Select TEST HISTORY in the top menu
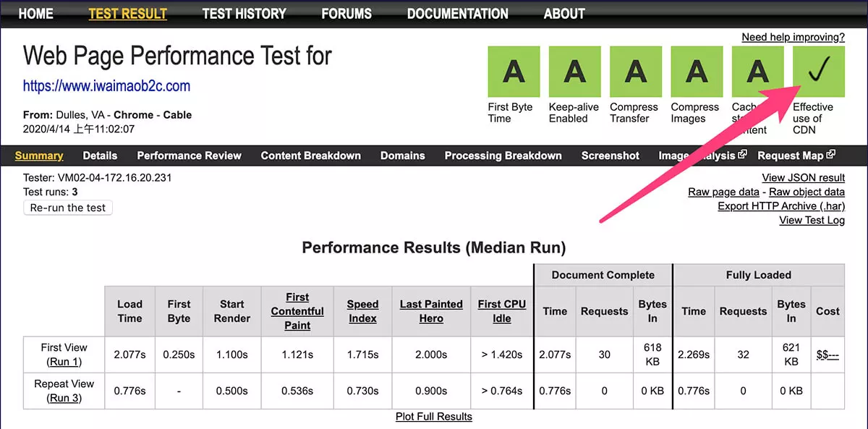The image size is (868, 429). click(244, 13)
